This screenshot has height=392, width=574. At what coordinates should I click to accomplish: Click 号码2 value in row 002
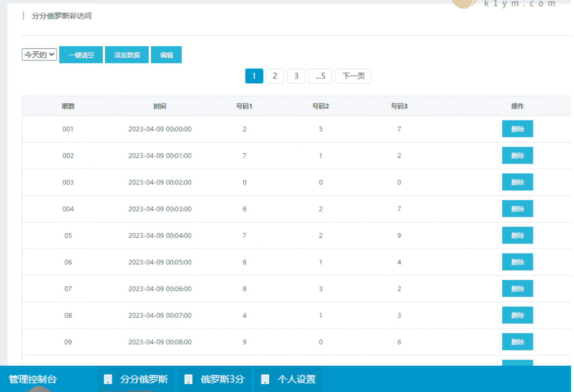click(x=321, y=156)
